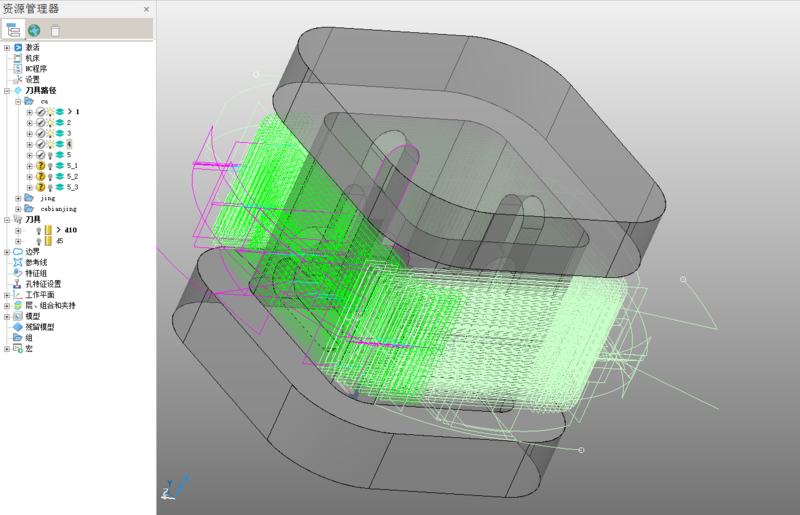Select the 残留模型 stock model icon

pos(18,327)
